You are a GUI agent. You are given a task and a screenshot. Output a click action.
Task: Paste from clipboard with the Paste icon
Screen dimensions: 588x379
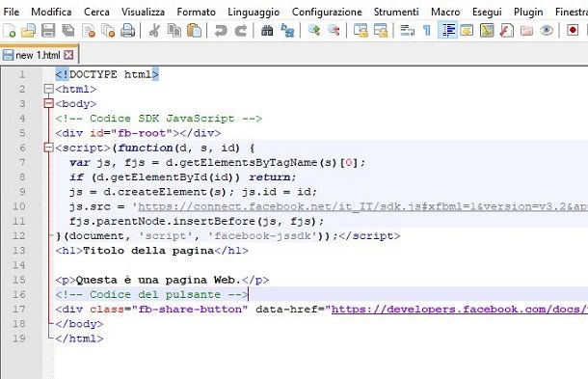click(x=194, y=31)
